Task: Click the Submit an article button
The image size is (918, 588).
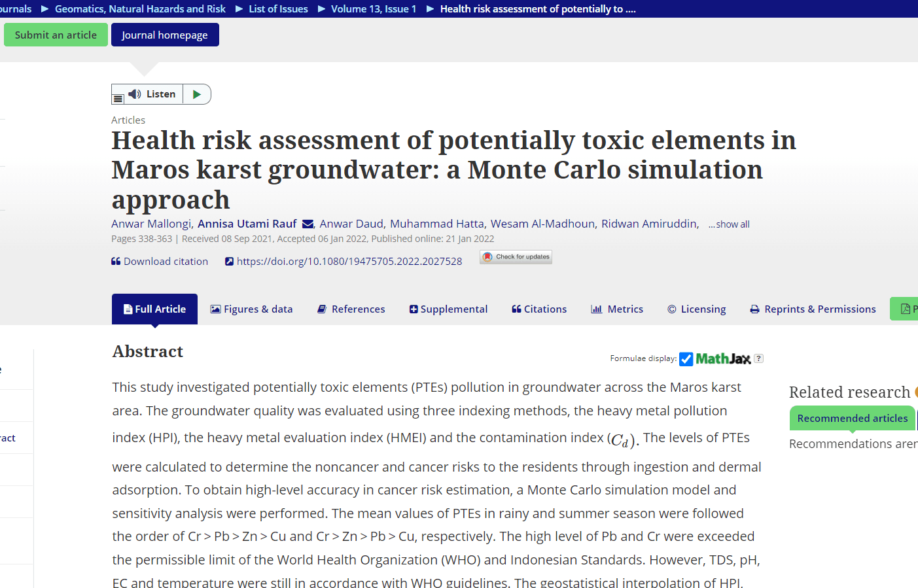Action: click(56, 35)
